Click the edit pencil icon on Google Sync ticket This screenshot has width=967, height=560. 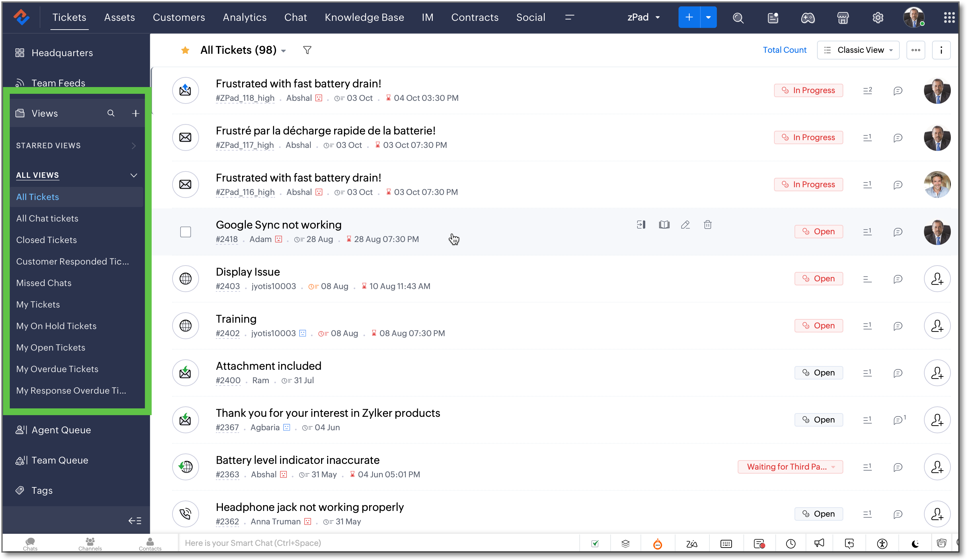[685, 225]
